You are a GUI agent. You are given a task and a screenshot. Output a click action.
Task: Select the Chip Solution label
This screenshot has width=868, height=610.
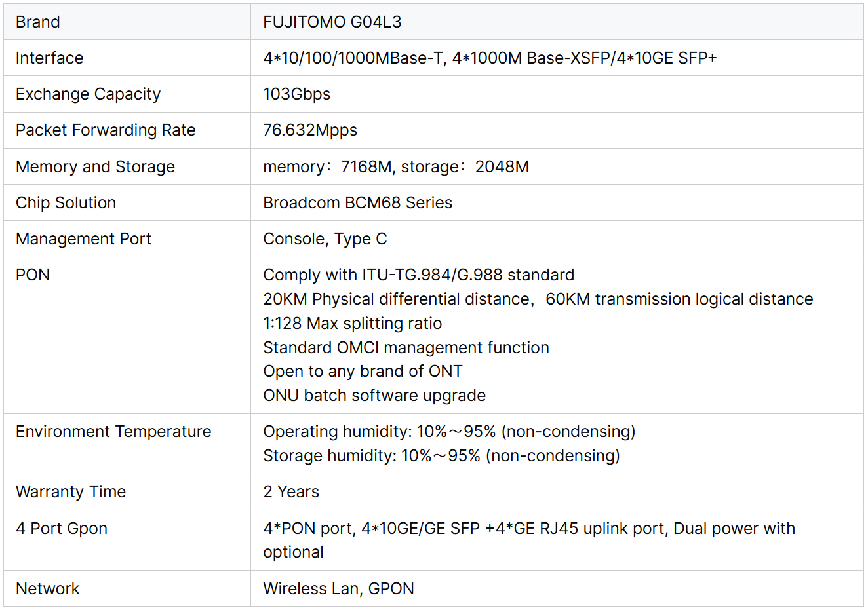coord(66,203)
